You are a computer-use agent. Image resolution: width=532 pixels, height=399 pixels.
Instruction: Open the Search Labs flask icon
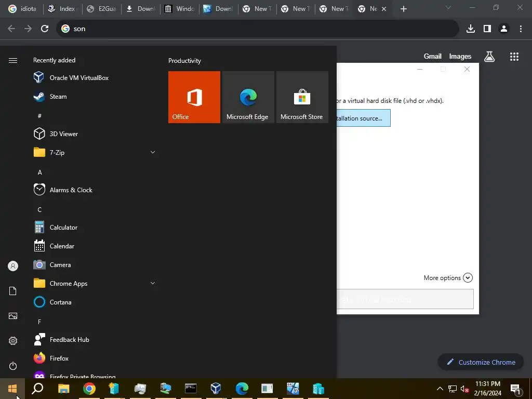pos(489,56)
